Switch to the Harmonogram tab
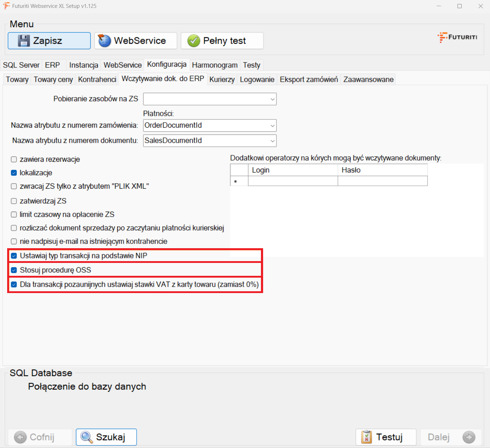 click(215, 65)
